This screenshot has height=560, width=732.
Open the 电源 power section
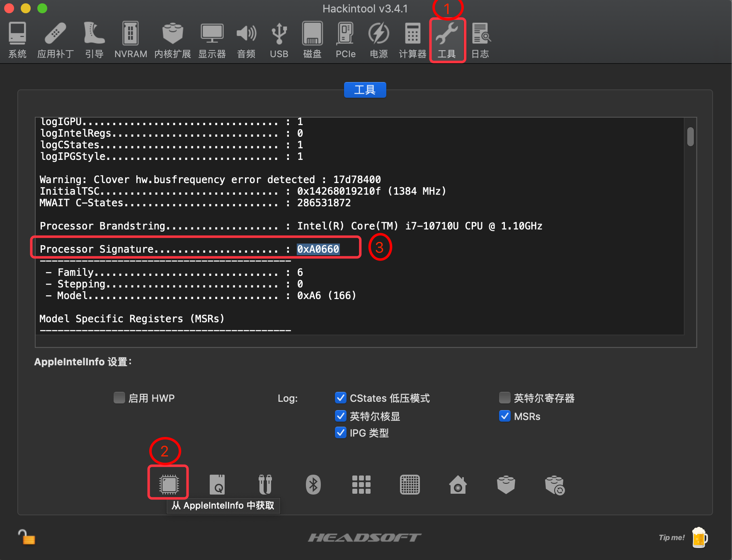[x=379, y=40]
